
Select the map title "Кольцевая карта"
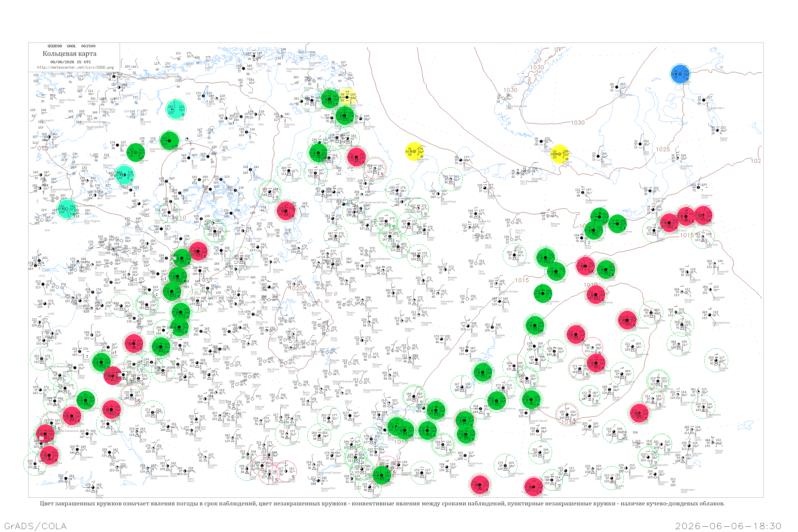[x=69, y=54]
